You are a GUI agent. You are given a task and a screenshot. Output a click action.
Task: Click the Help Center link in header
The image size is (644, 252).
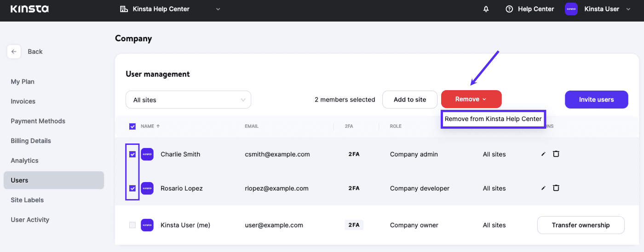[536, 9]
